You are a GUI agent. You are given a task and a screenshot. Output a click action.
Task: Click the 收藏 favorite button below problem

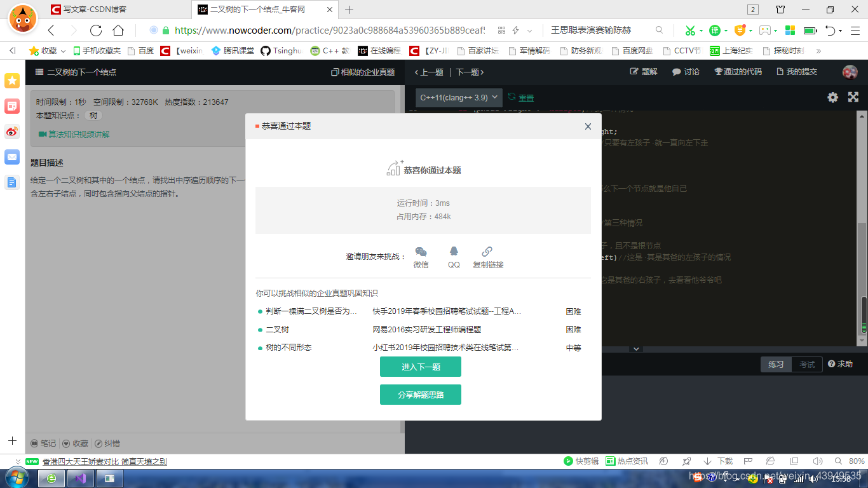click(75, 444)
